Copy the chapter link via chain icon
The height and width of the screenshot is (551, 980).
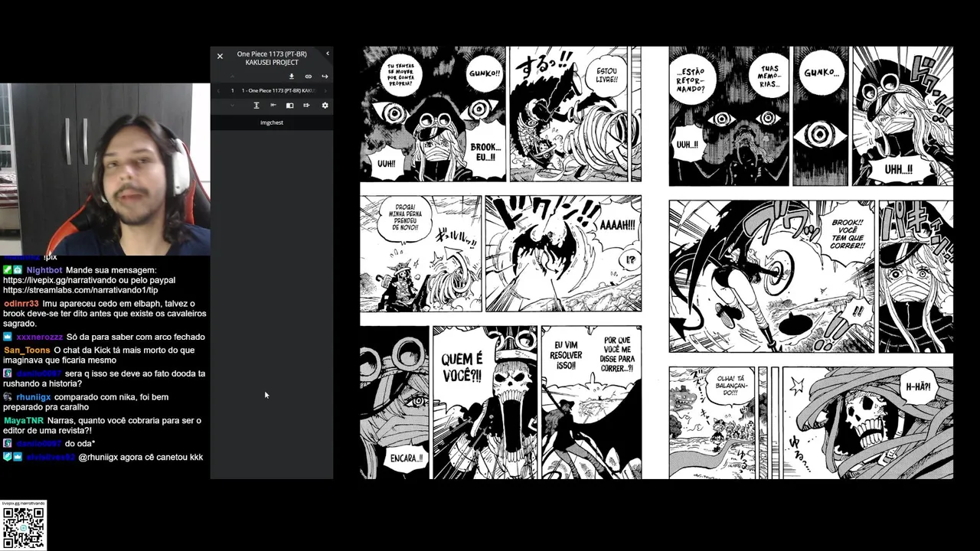click(x=309, y=77)
